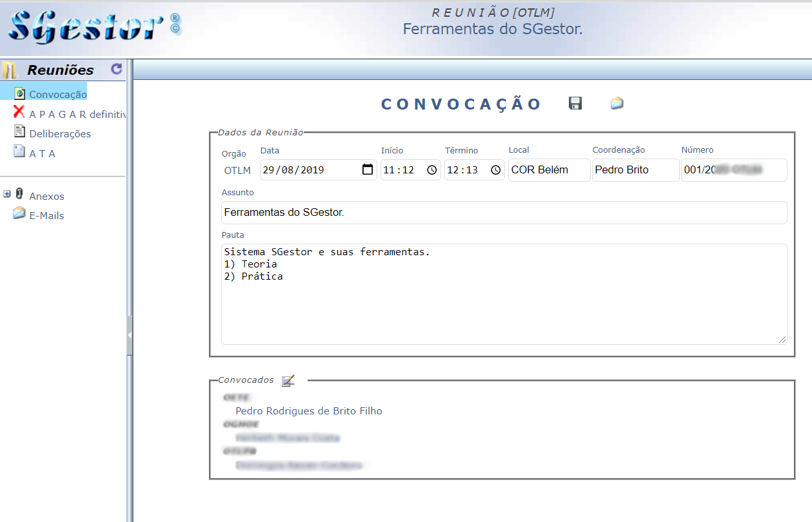This screenshot has width=812, height=522.
Task: Click the red X delete icon
Action: click(x=19, y=112)
